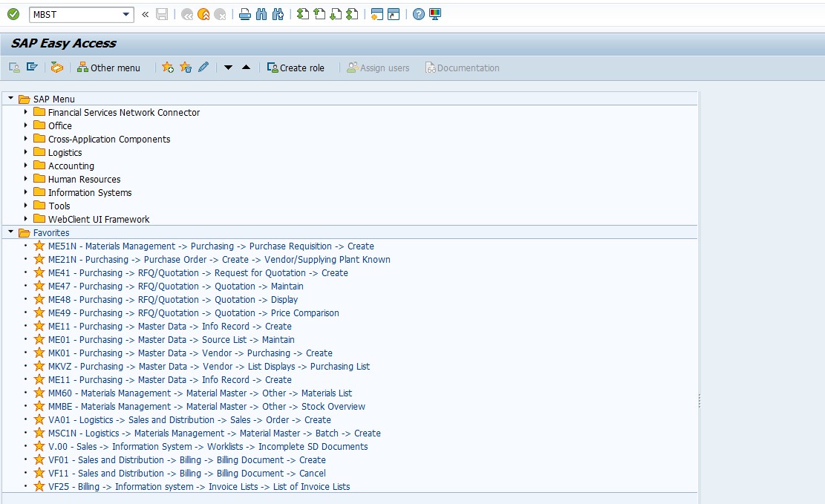
Task: Click the User Menu icon
Action: 14,68
